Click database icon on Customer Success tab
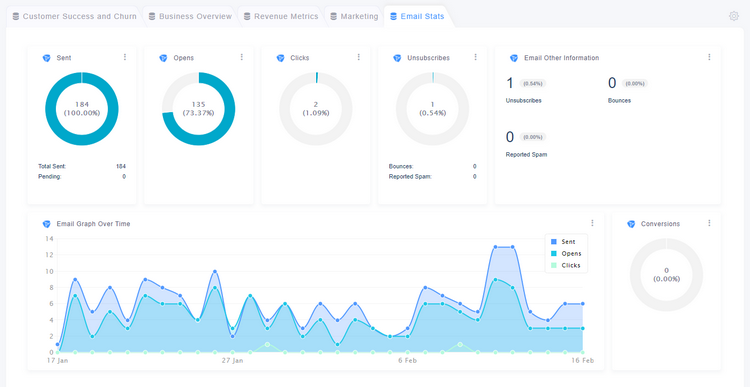 point(16,16)
